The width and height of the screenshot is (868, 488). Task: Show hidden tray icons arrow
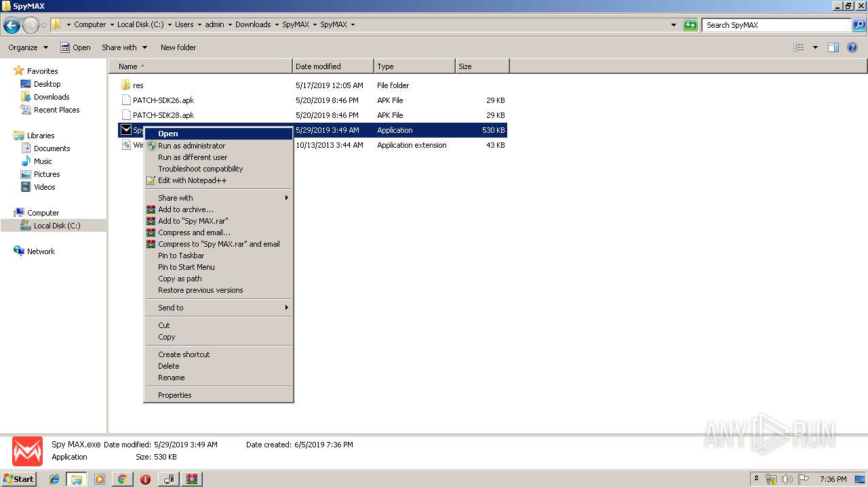756,479
